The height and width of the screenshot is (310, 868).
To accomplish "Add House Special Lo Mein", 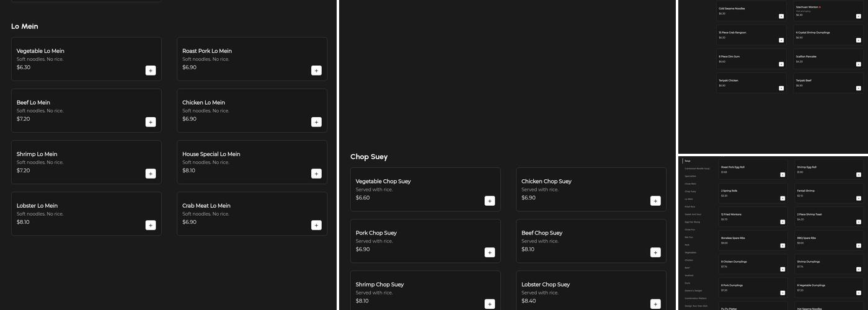I will [x=316, y=174].
